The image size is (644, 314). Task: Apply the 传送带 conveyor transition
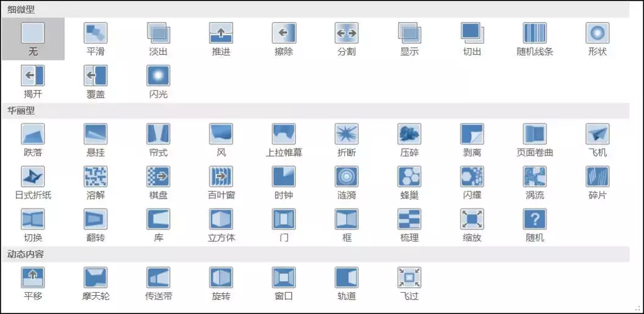[159, 284]
